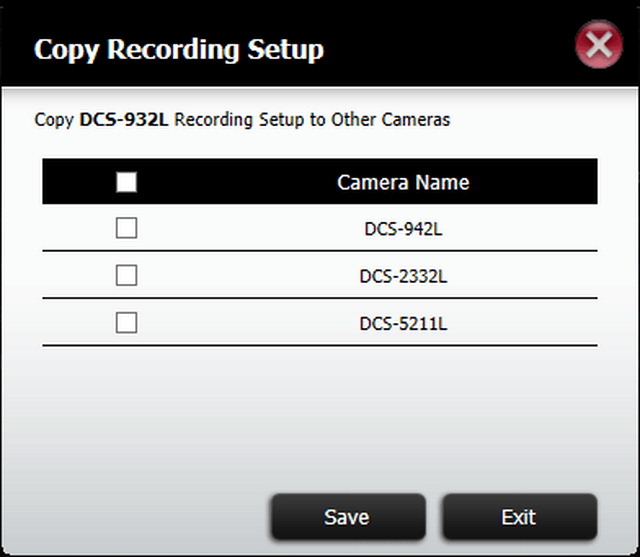This screenshot has width=640, height=557.
Task: Tick the select-all checkbox beside Camera Name
Action: click(127, 182)
